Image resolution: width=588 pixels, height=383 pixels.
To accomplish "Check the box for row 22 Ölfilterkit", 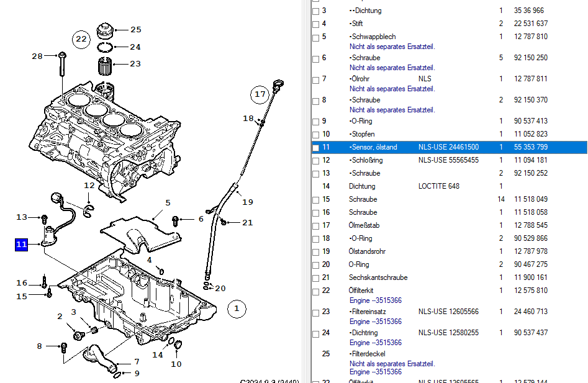I will point(316,291).
